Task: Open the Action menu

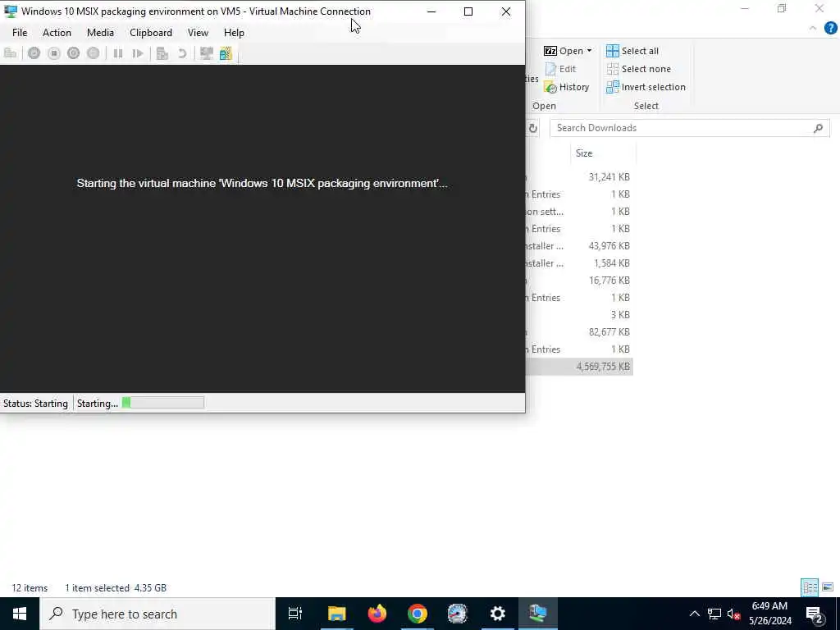Action: [57, 33]
